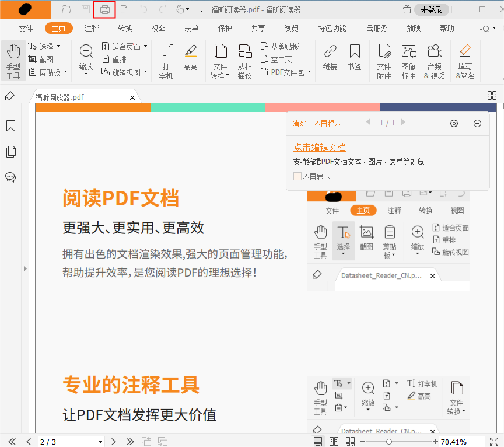Open the Bookmarks panel in left sidebar
This screenshot has width=504, height=447.
(11, 125)
